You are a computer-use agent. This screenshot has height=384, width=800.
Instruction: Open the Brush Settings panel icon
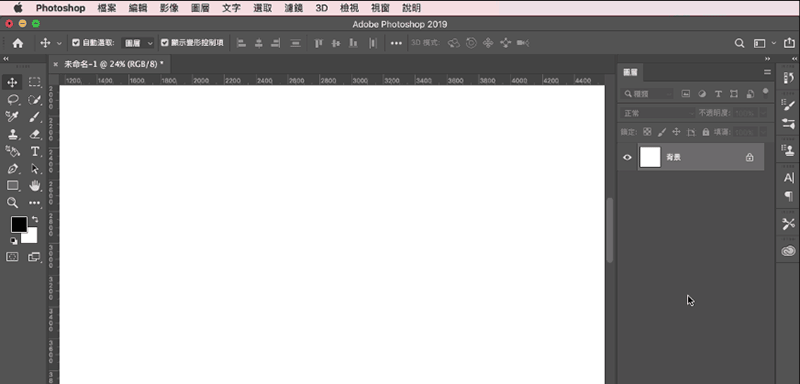788,105
